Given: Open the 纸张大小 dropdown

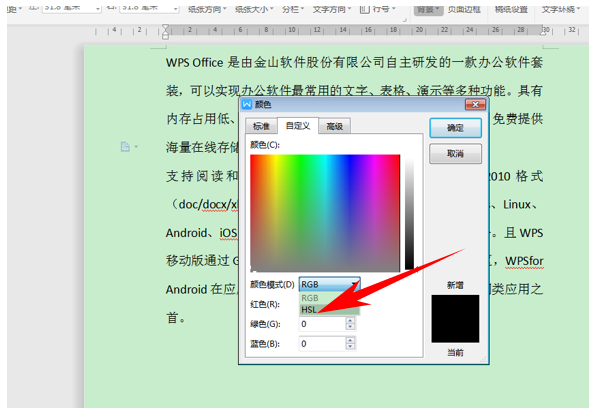Looking at the screenshot, I should tap(254, 9).
